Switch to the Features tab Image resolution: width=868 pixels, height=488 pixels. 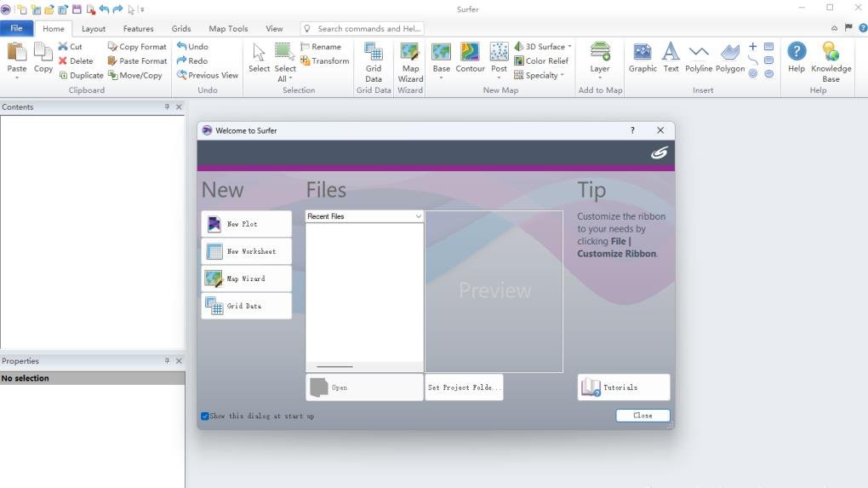pos(138,28)
